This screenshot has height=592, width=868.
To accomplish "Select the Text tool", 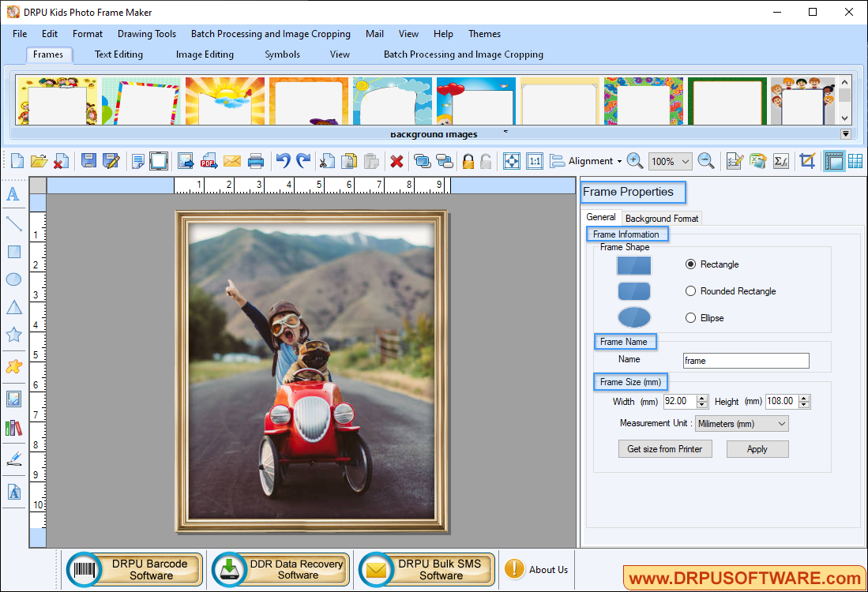I will tap(13, 195).
